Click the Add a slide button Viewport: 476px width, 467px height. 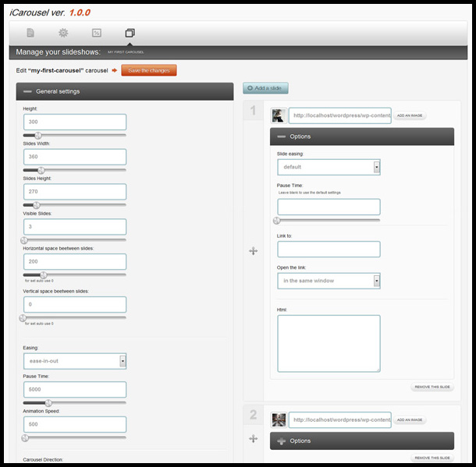[x=265, y=88]
